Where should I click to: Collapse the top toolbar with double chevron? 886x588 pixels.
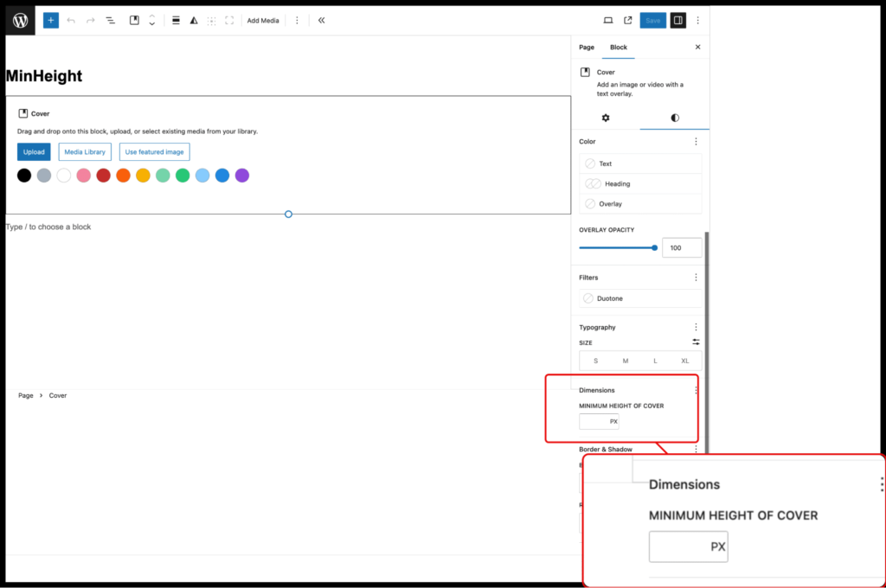321,20
